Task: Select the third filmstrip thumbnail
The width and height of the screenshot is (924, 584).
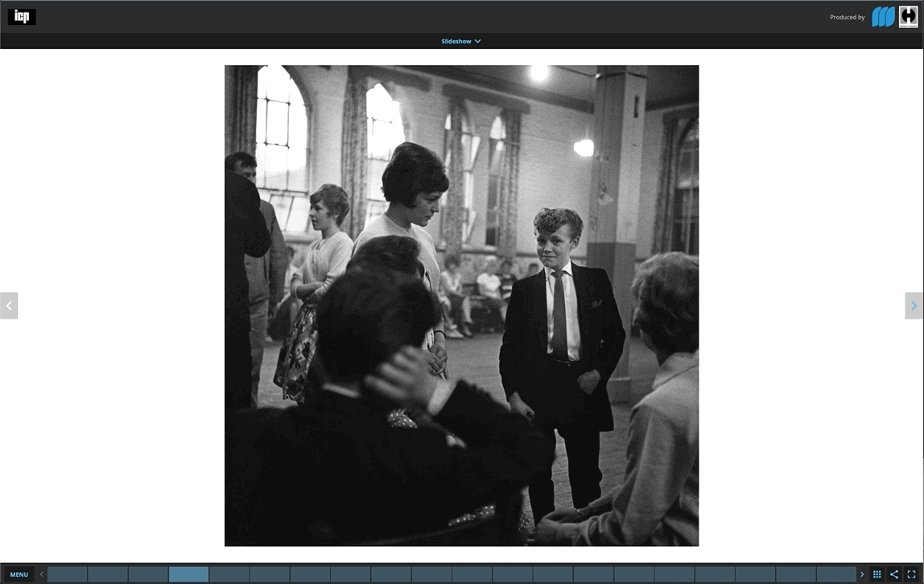Action: pos(148,574)
